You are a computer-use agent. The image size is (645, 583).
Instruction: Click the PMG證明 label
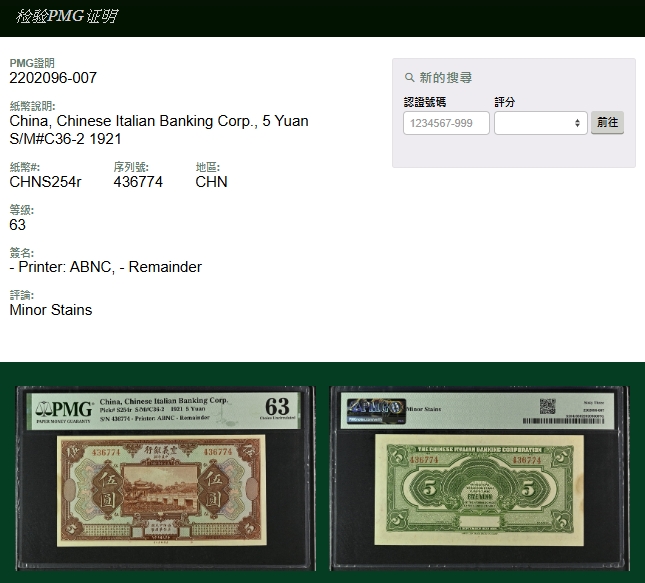click(32, 63)
